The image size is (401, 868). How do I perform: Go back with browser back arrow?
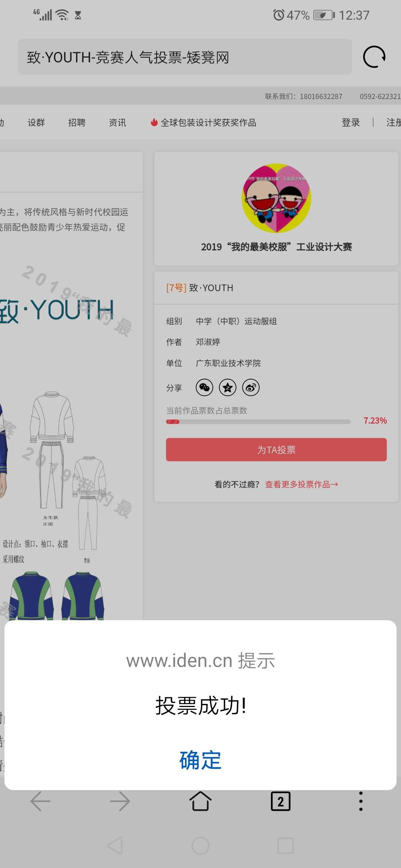point(40,801)
